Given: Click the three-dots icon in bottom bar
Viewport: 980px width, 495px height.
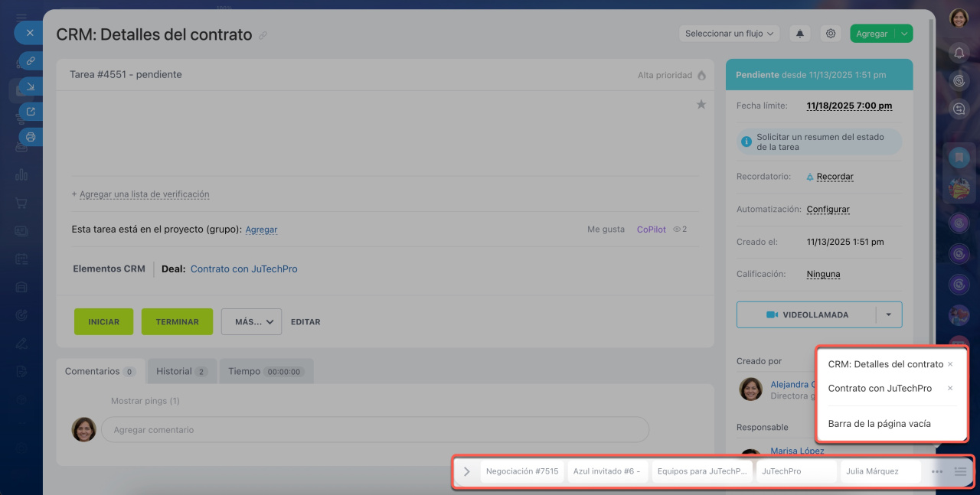Looking at the screenshot, I should tap(937, 471).
